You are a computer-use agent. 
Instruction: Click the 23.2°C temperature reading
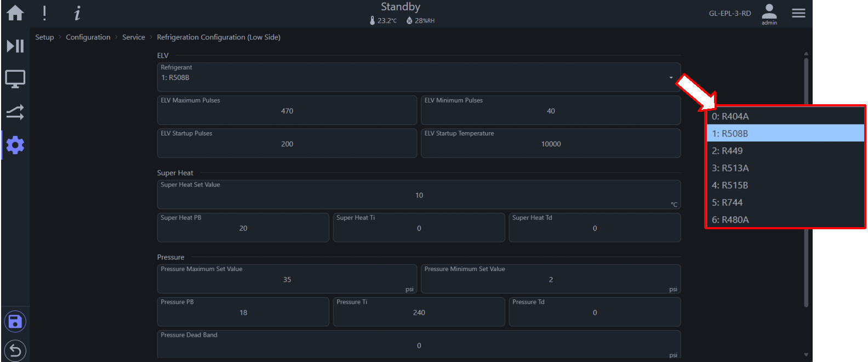tap(387, 21)
